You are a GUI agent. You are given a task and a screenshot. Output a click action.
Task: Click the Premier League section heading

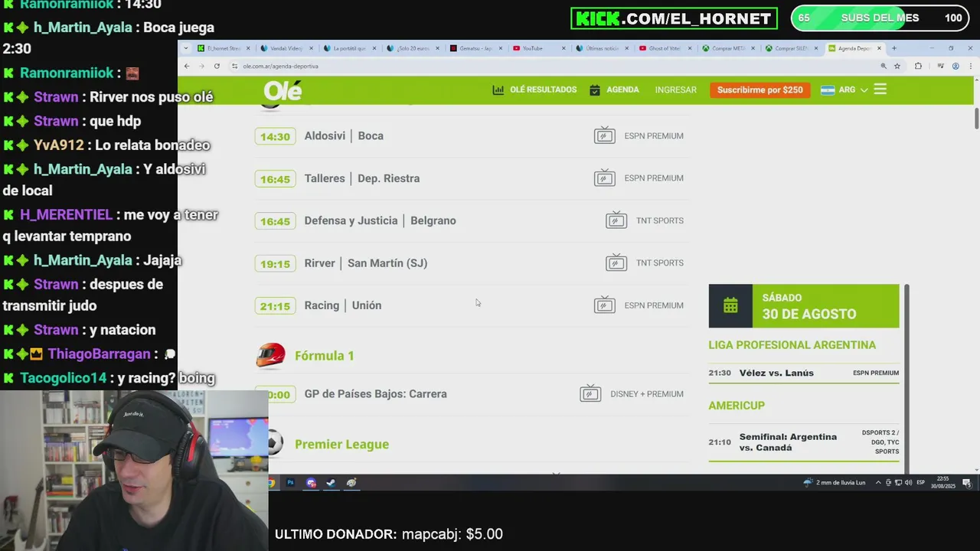(x=341, y=444)
